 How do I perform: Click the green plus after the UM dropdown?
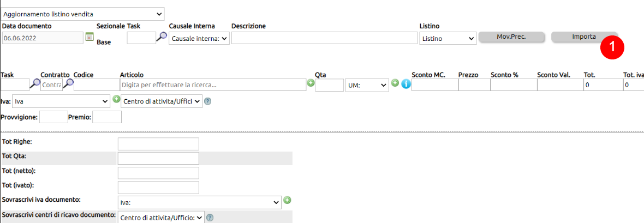click(395, 83)
